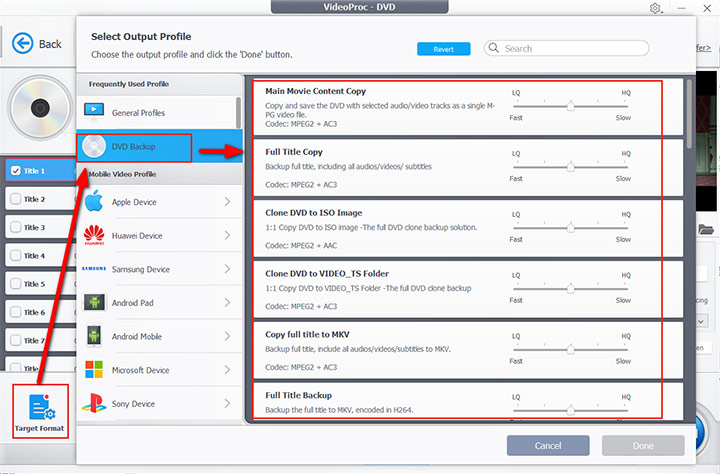
Task: Expand Android Mobile chevron
Action: click(x=227, y=336)
